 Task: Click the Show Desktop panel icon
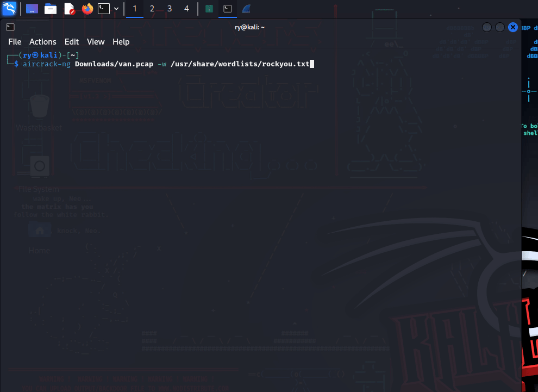pyautogui.click(x=32, y=9)
